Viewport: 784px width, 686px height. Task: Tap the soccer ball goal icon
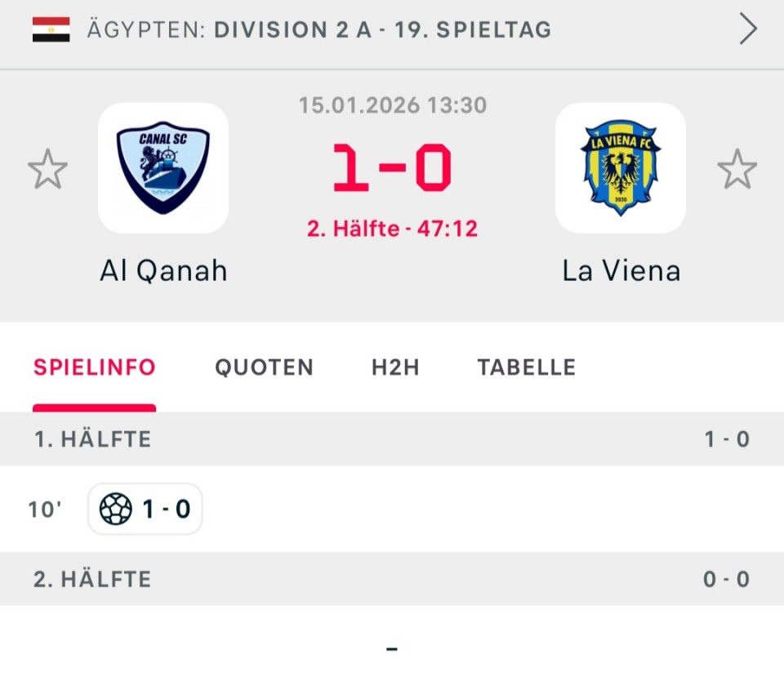tap(115, 510)
